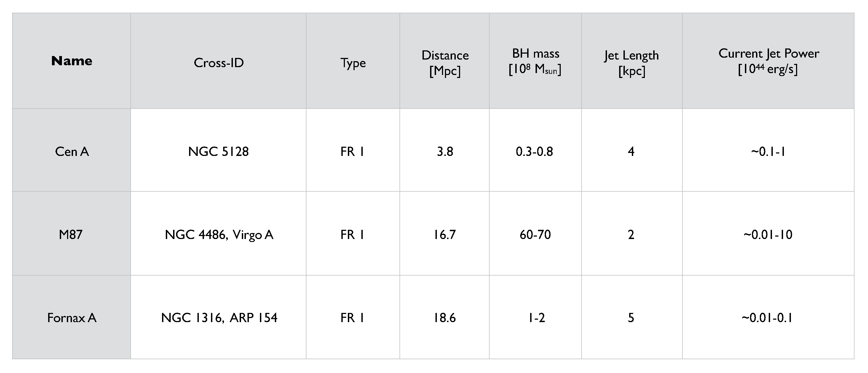Click the Name column header
The image size is (868, 373).
point(71,61)
